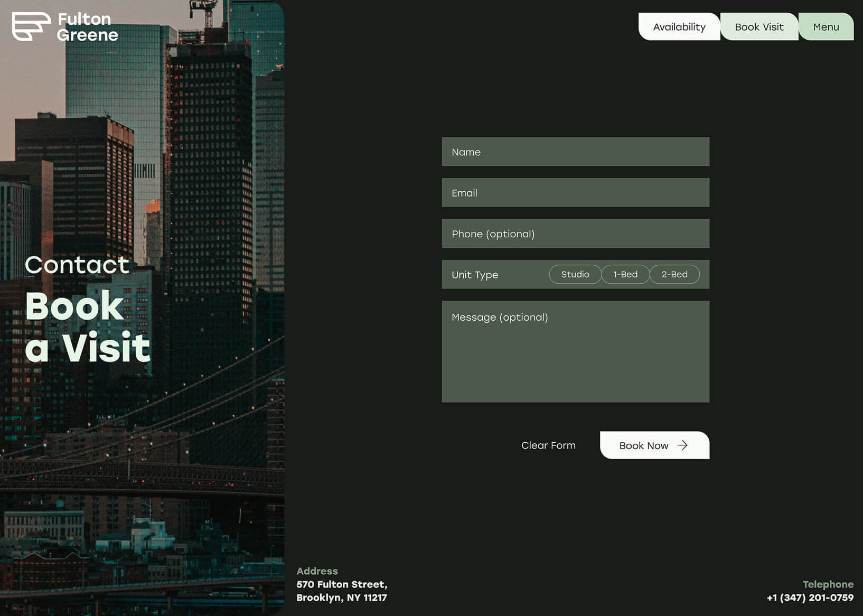This screenshot has height=616, width=863.
Task: Select the 1-Bed unit option
Action: tap(625, 275)
